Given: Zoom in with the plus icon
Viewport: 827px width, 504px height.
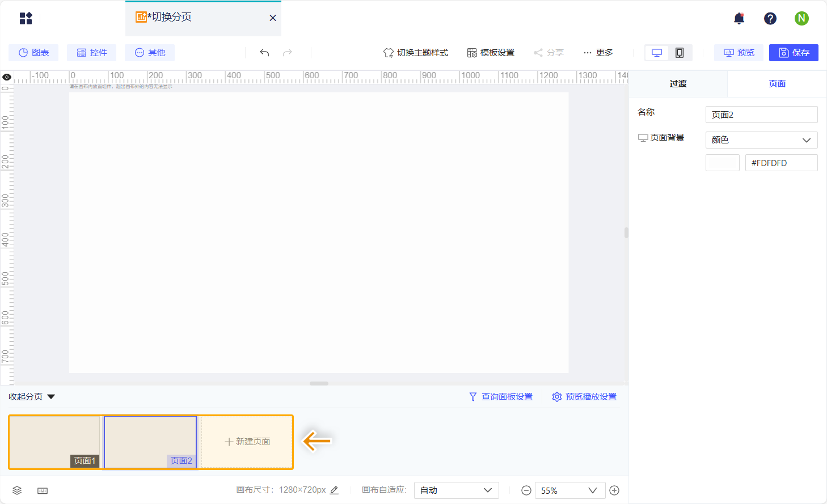Looking at the screenshot, I should point(614,490).
